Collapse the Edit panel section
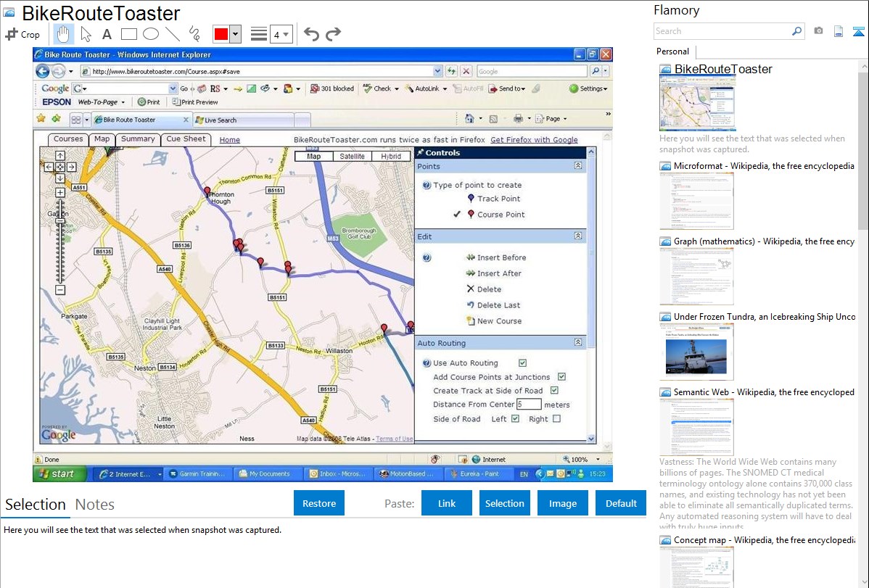This screenshot has height=588, width=869. click(x=578, y=236)
